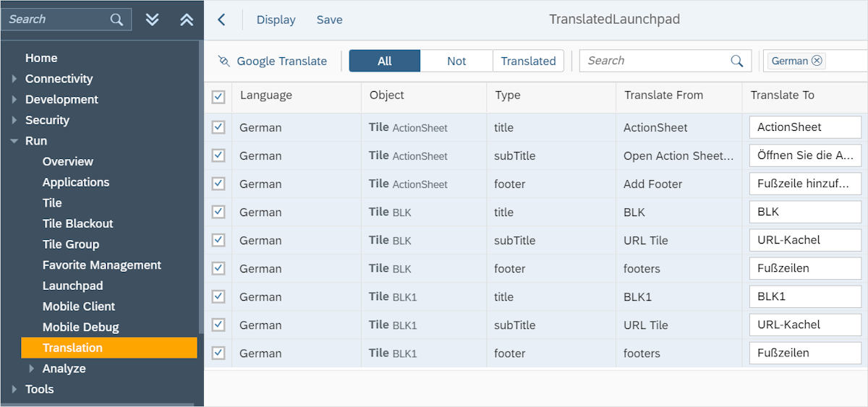Click the Type column header
This screenshot has width=868, height=407.
click(508, 95)
